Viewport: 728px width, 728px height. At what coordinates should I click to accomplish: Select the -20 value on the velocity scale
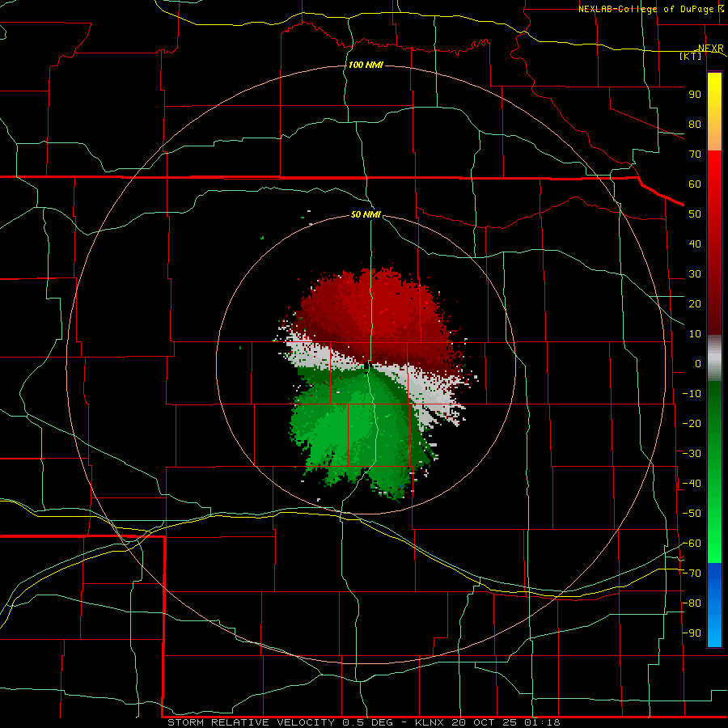pyautogui.click(x=692, y=423)
